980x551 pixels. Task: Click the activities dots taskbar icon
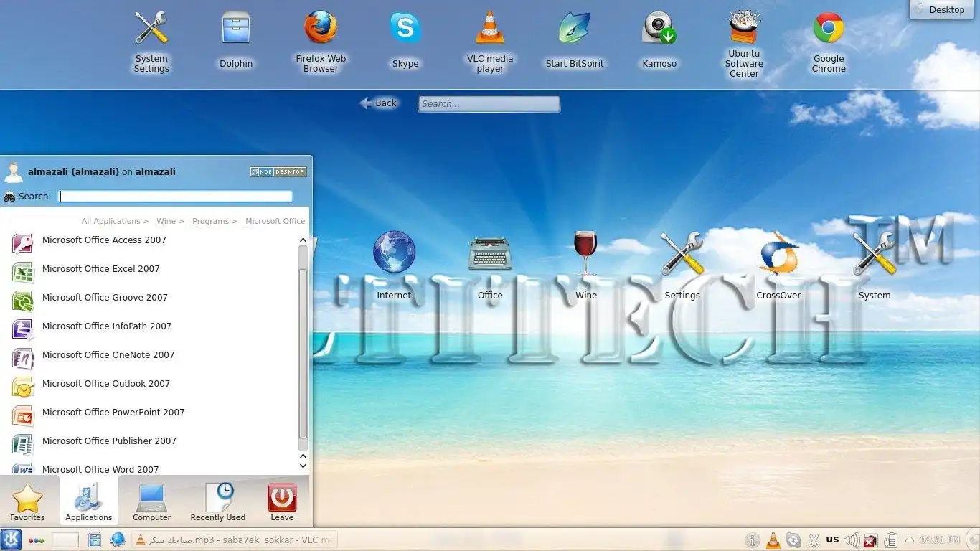[37, 540]
